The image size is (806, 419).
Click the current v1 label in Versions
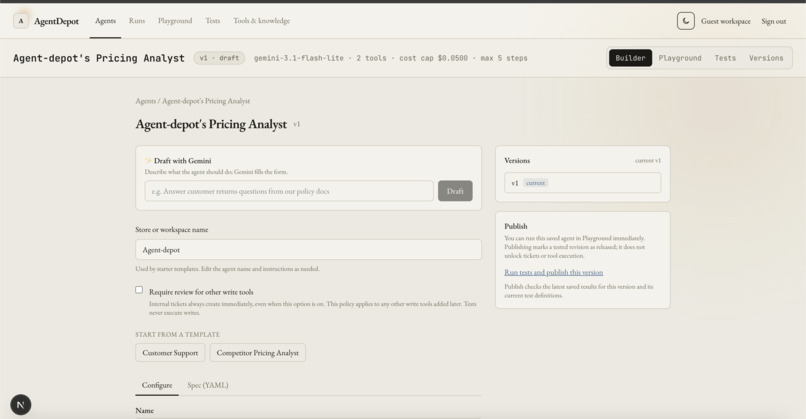648,160
